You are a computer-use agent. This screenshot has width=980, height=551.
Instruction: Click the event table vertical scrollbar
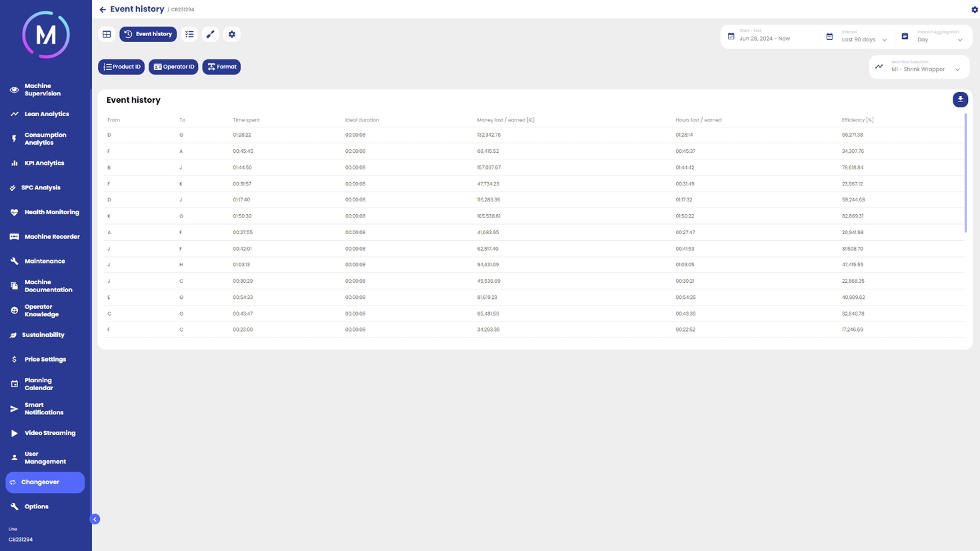click(965, 173)
